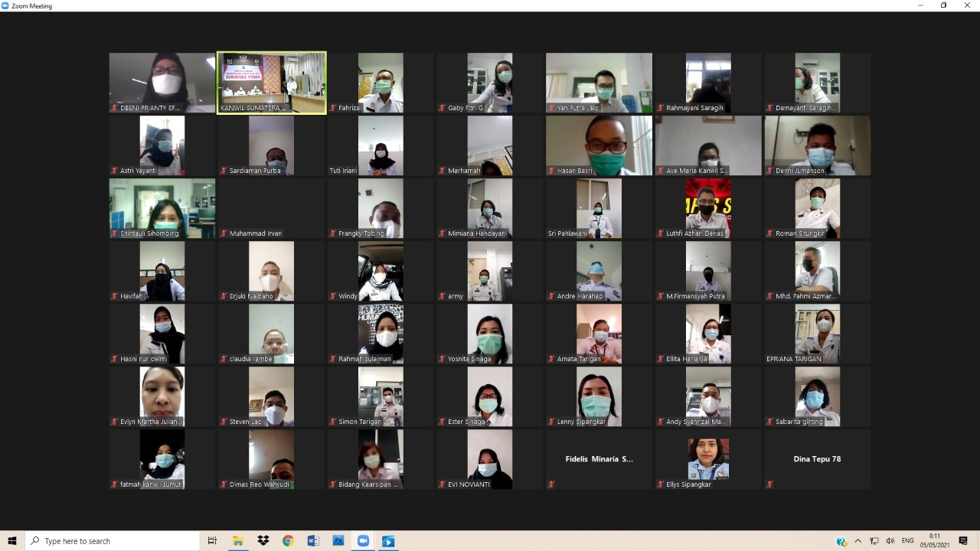This screenshot has height=551, width=980.
Task: Select Simon Tarigan video tile
Action: click(381, 396)
